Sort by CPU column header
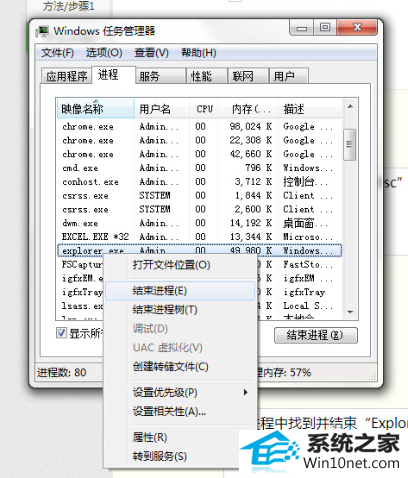Screen dimensions: 408x478 pos(204,109)
